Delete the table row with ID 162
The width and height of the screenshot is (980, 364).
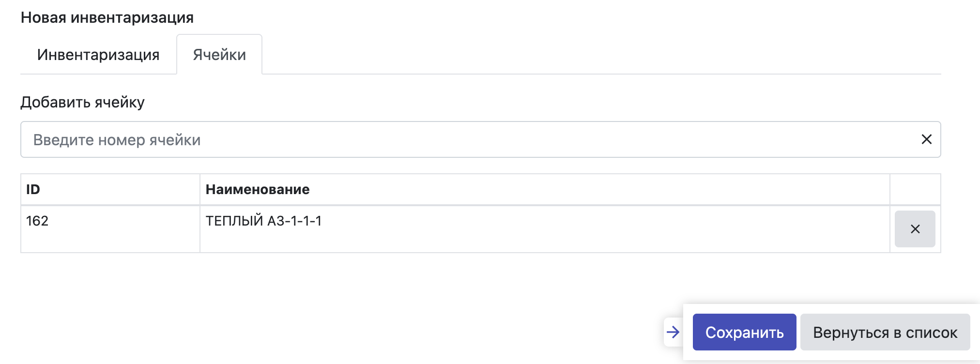point(915,229)
